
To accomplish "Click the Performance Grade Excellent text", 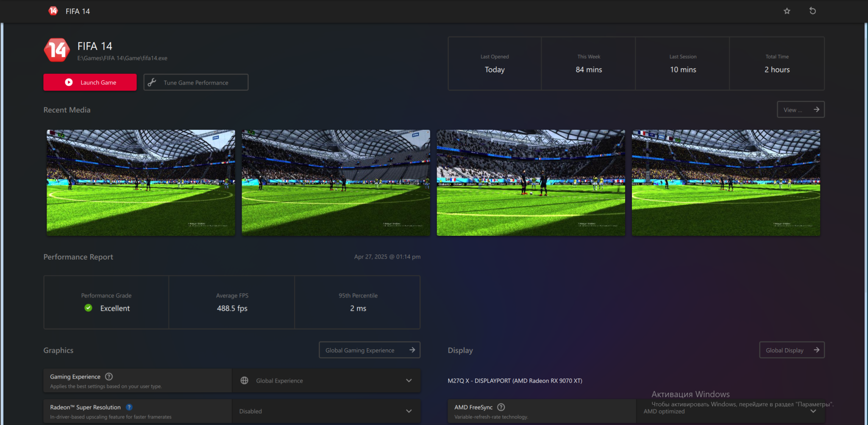I will click(115, 308).
